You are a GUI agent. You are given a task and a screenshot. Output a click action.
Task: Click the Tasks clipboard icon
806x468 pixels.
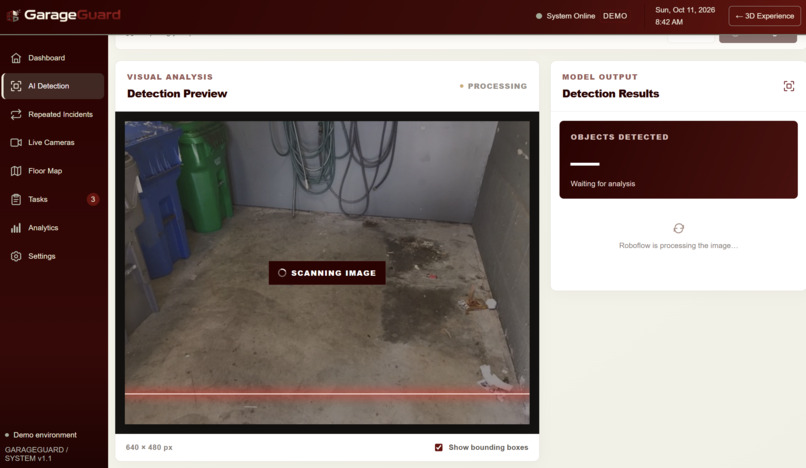click(x=16, y=199)
